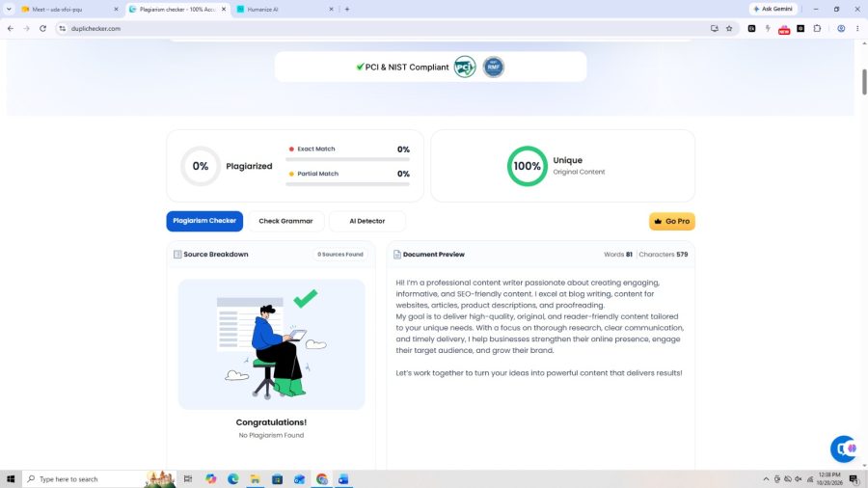Open the Windows Start menu

(11, 479)
